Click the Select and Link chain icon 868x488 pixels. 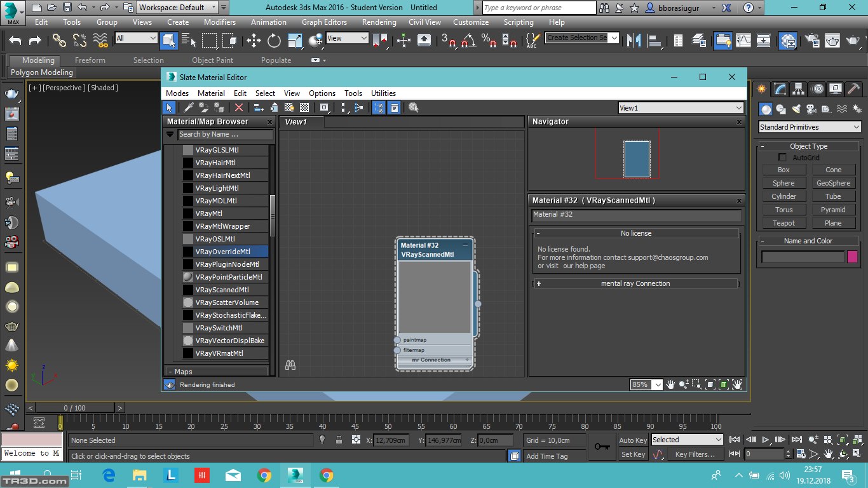coord(59,41)
